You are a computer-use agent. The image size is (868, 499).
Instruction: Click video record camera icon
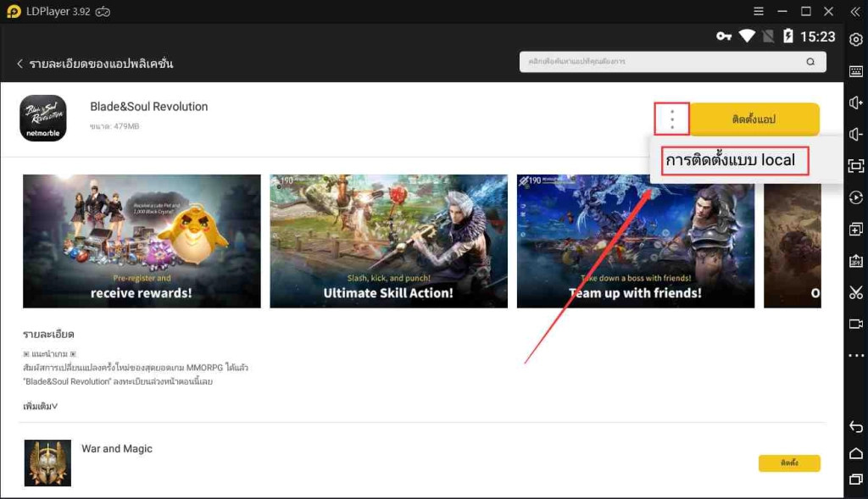[x=856, y=324]
